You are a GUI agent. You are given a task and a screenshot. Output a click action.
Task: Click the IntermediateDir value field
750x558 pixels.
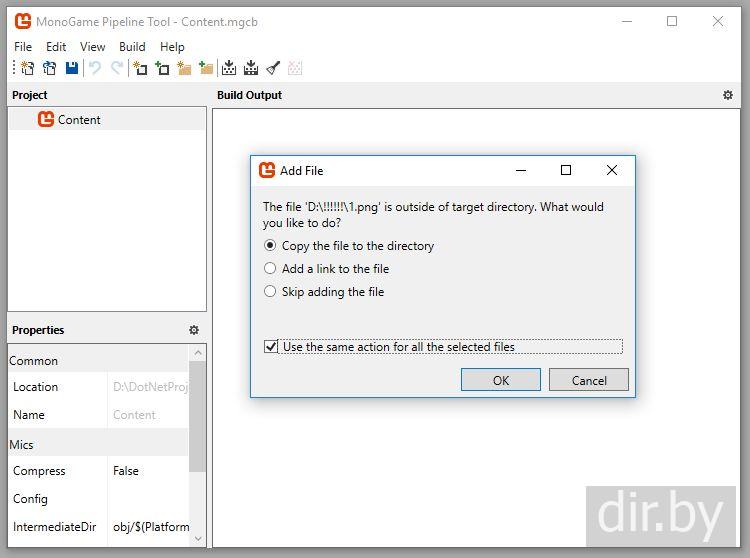click(148, 526)
